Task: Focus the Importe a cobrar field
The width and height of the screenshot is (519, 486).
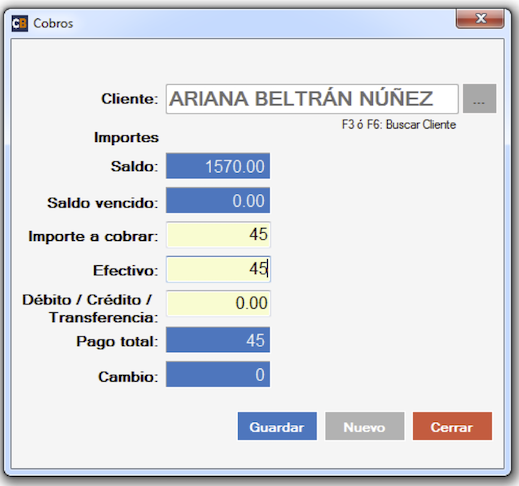Action: point(218,235)
